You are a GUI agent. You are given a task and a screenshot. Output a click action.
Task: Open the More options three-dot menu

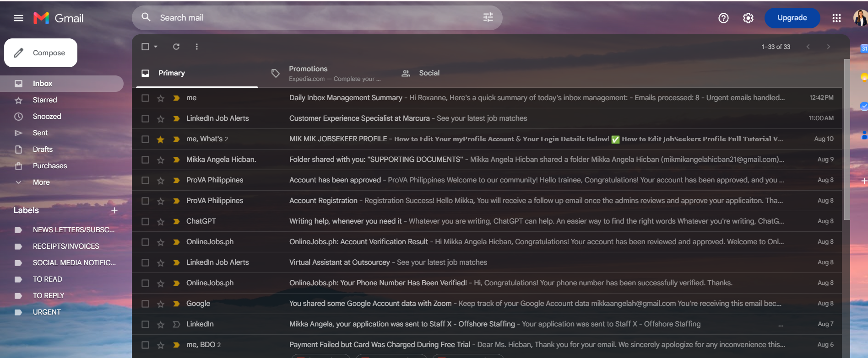(x=197, y=47)
